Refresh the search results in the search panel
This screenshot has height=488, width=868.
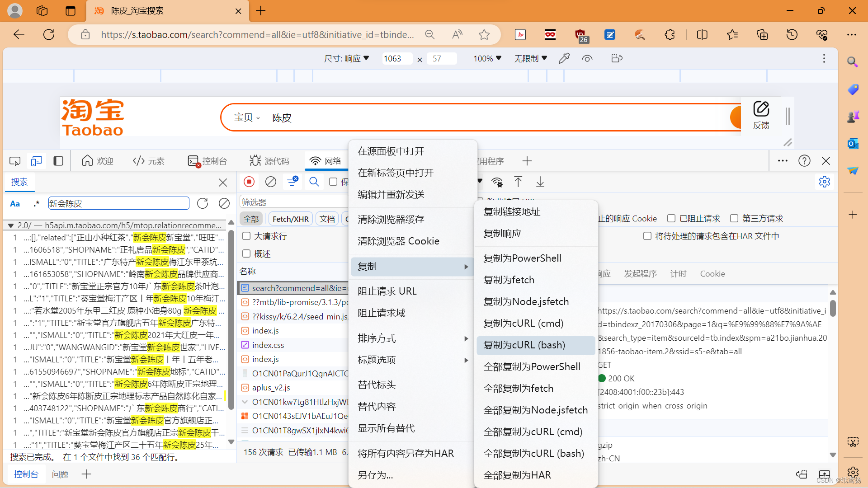(203, 203)
